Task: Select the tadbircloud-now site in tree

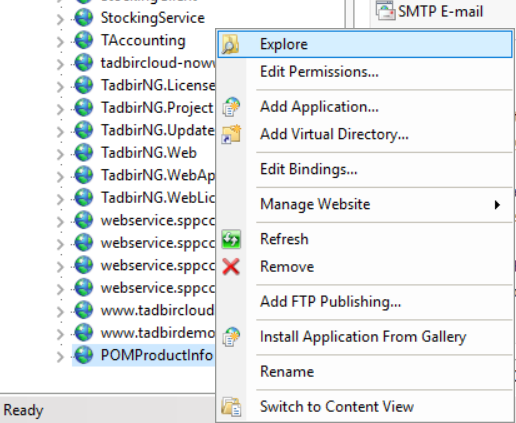Action: [158, 63]
